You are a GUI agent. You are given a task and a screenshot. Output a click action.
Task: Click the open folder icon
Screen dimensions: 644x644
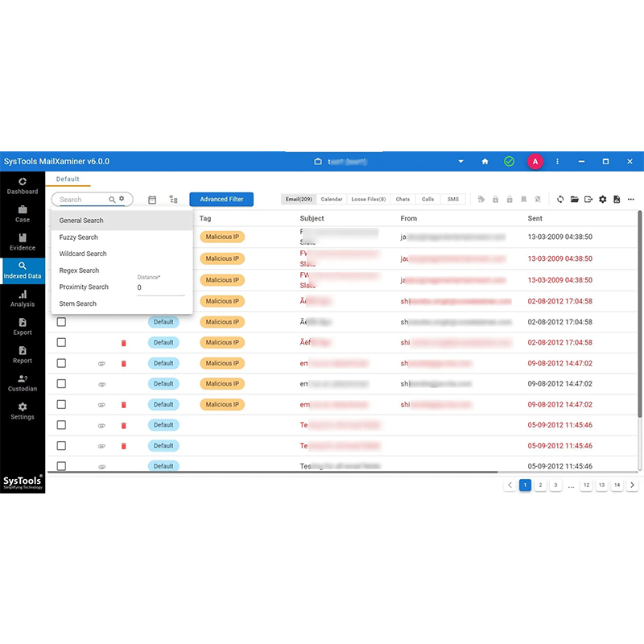(575, 200)
